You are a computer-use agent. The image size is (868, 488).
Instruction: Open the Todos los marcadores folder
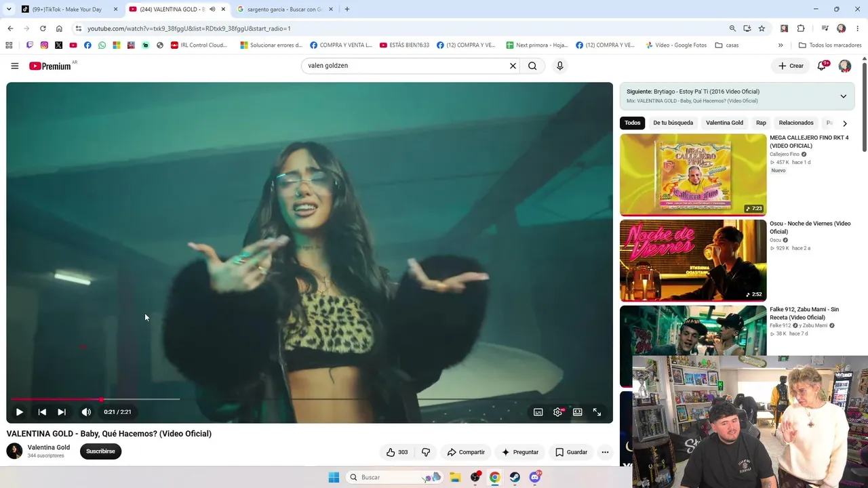(830, 45)
